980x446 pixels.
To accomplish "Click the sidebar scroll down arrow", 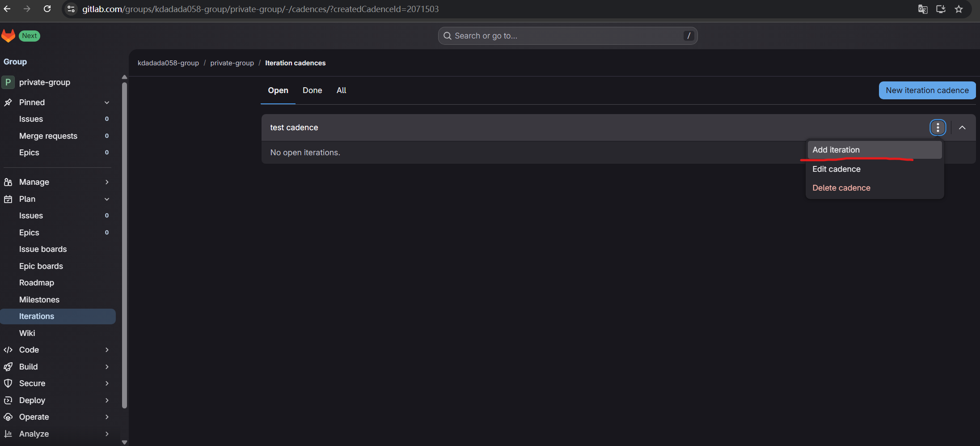I will (x=124, y=442).
